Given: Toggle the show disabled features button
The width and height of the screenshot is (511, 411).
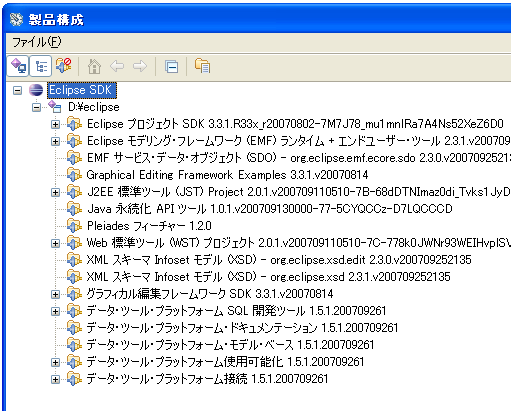Looking at the screenshot, I should click(63, 65).
